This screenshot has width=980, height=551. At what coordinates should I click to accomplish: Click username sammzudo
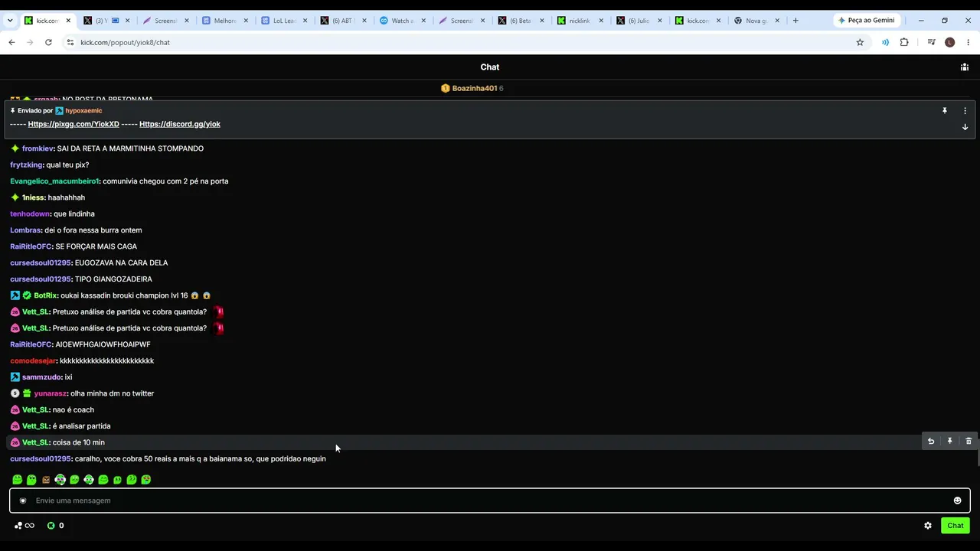pos(41,377)
